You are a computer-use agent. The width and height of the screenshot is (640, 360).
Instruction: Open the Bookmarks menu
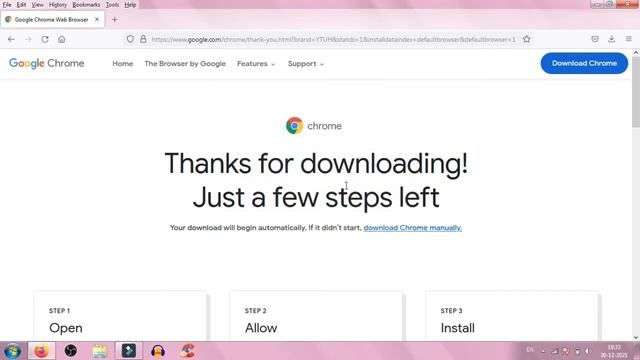pyautogui.click(x=86, y=5)
